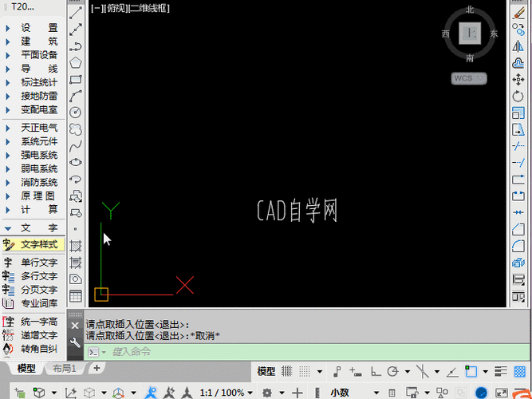Image resolution: width=532 pixels, height=399 pixels.
Task: Click the Chamfer tool
Action: tap(518, 229)
